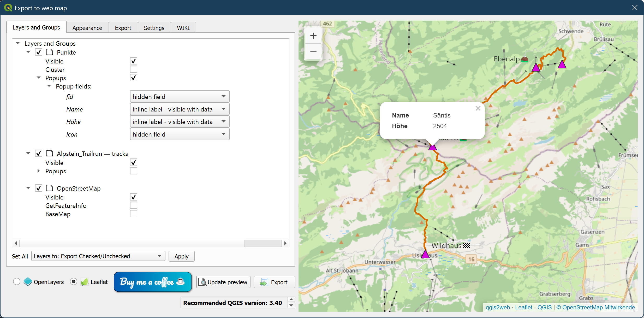Switch to the Appearance tab
Viewport: 644px width, 318px height.
(87, 28)
